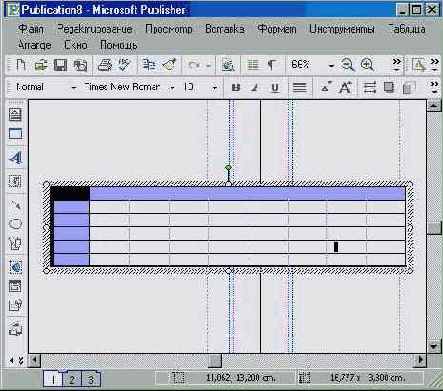The height and width of the screenshot is (391, 443).
Task: Open the zoom percentage dropdown
Action: tap(331, 65)
